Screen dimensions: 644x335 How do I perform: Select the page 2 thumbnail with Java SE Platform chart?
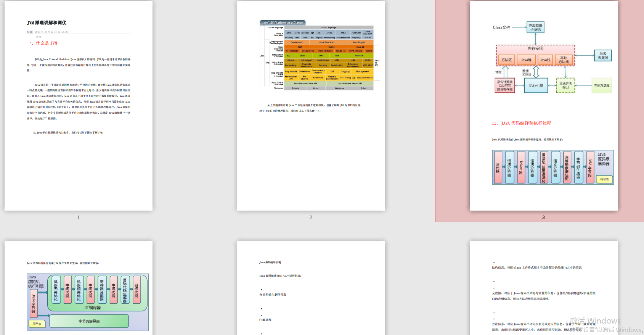tap(311, 105)
